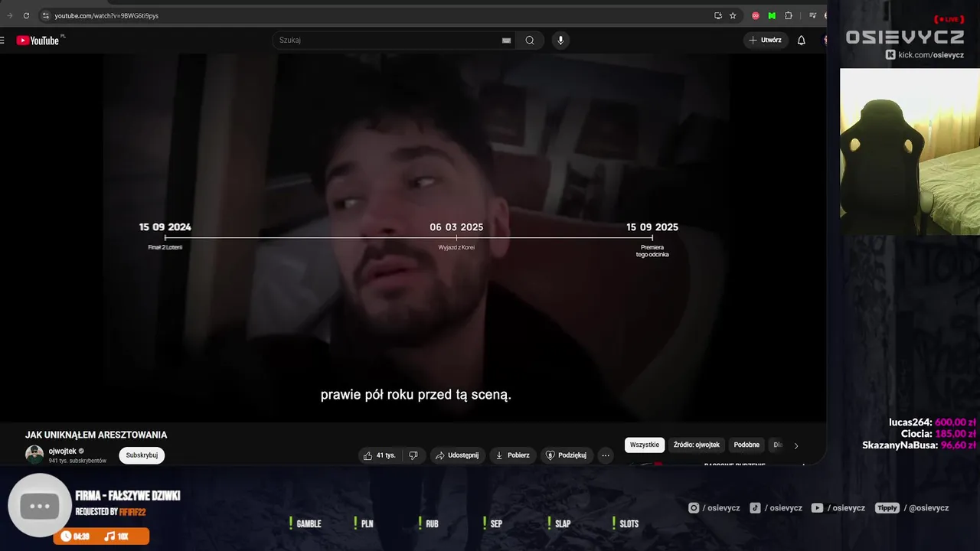Click the Subskrybuj button
Viewport: 980px width, 551px height.
pyautogui.click(x=142, y=455)
